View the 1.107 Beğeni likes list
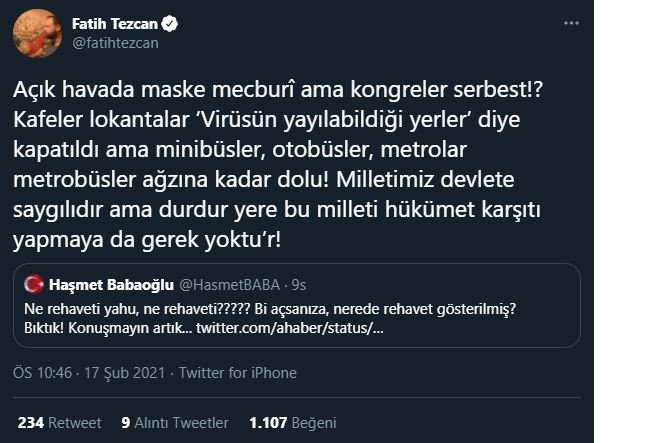 pyautogui.click(x=293, y=423)
